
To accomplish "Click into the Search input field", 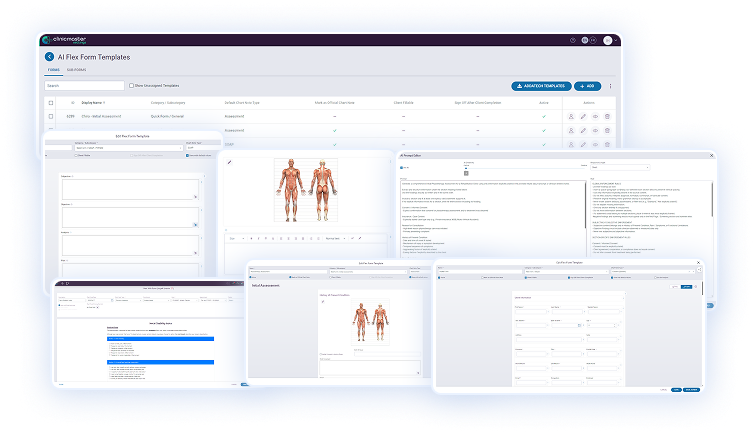I will tap(84, 86).
